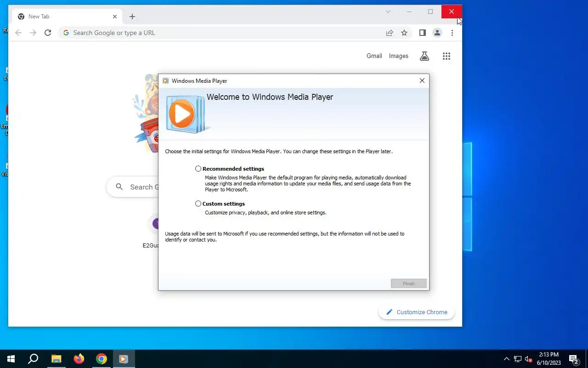588x368 pixels.
Task: Close the New Tab tab
Action: [115, 17]
